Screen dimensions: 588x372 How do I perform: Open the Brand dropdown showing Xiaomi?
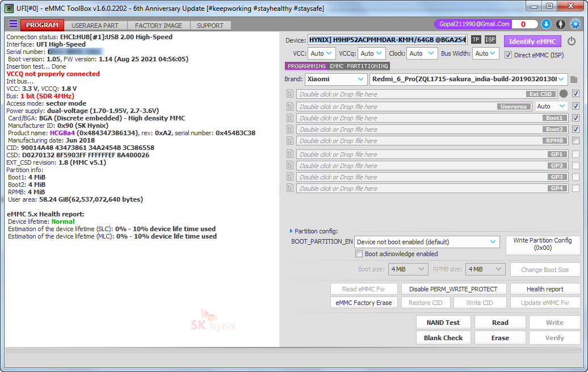coord(335,79)
